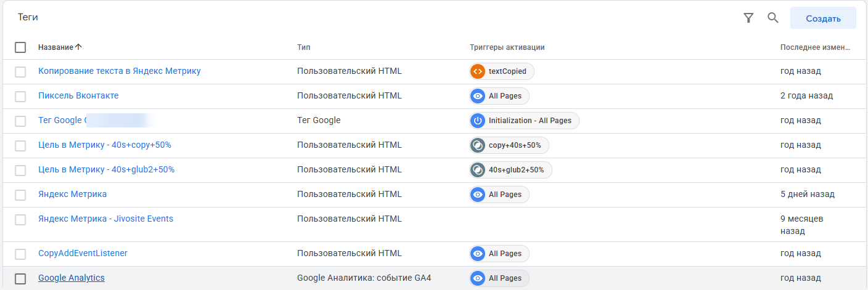Open Яндекс Метрика - Jivosite Events tag

pyautogui.click(x=105, y=219)
